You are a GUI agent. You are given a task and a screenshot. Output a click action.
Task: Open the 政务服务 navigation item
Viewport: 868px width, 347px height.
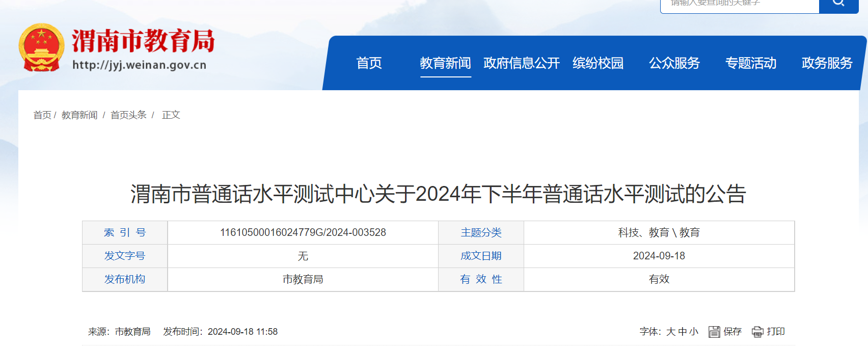tap(827, 63)
